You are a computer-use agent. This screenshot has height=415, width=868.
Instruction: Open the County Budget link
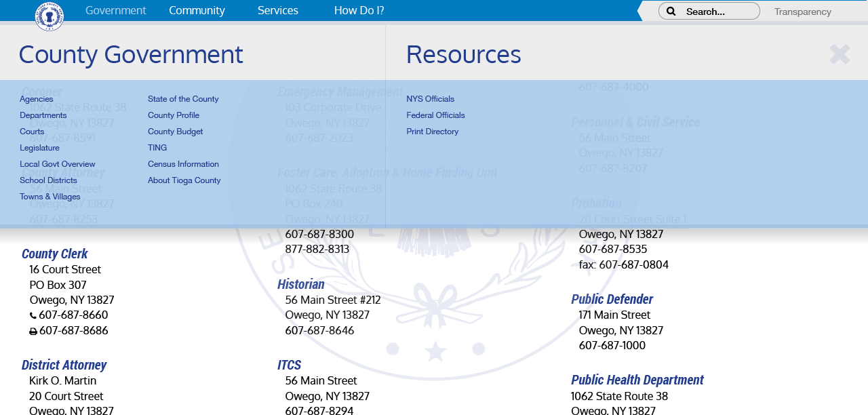click(176, 132)
